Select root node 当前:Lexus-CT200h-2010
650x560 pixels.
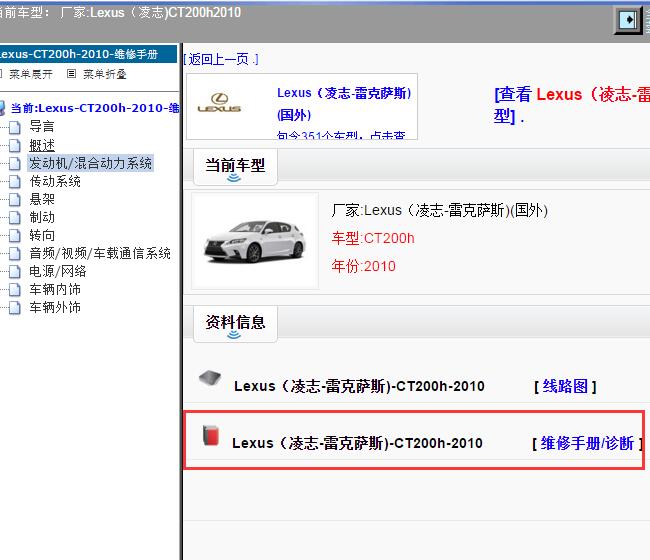[x=95, y=108]
